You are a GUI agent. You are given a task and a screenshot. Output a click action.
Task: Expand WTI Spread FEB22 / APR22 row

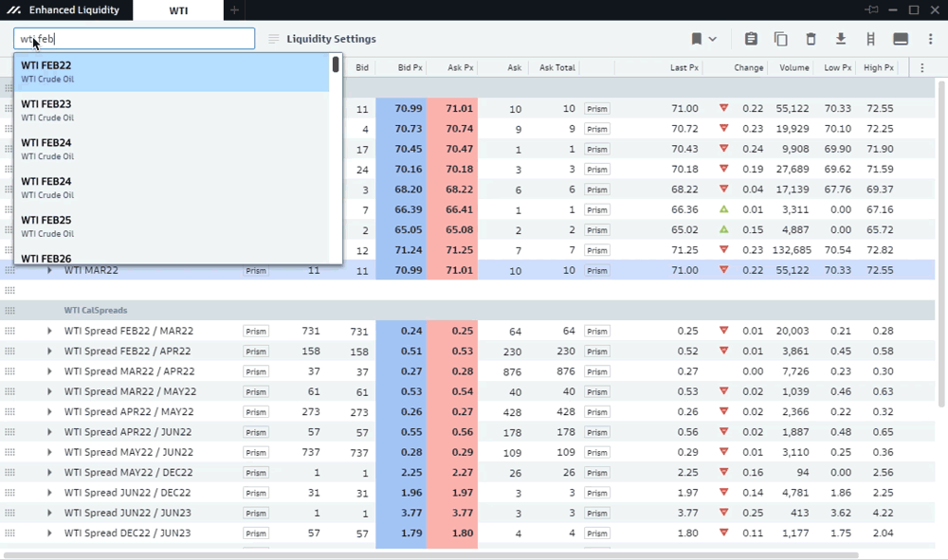point(49,351)
